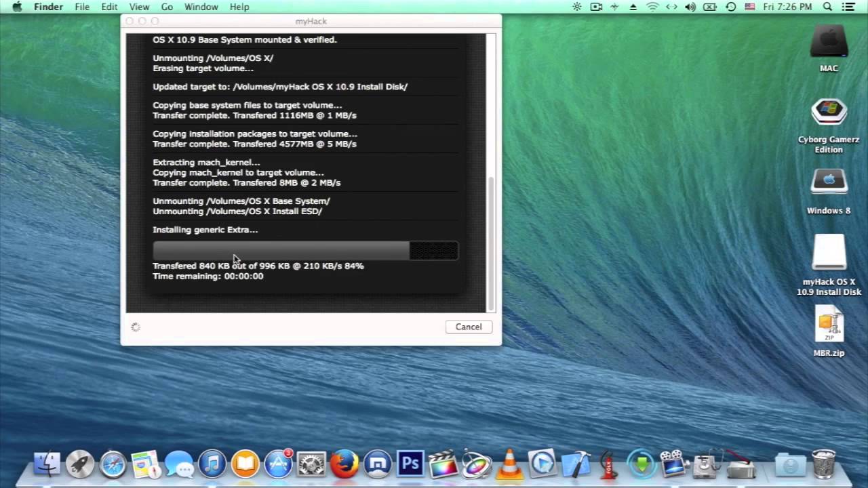Click the Wi-Fi status menu icon
868x488 pixels.
(x=652, y=7)
